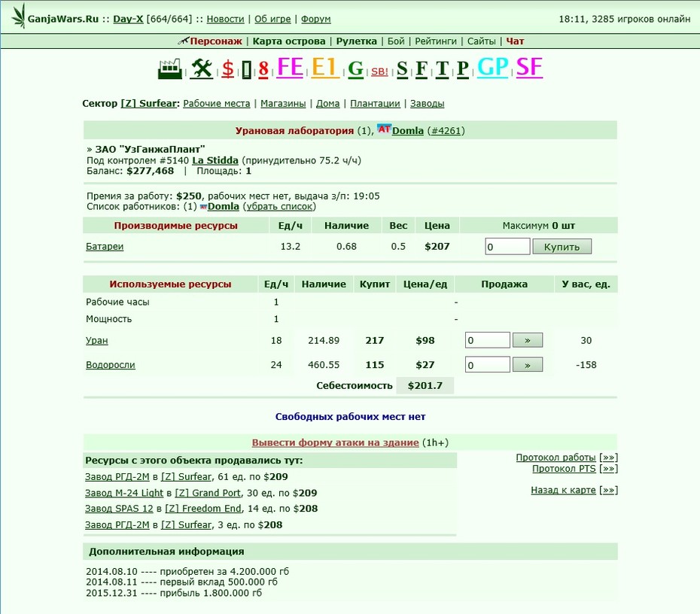Focus the Уран sale quantity field

point(488,340)
